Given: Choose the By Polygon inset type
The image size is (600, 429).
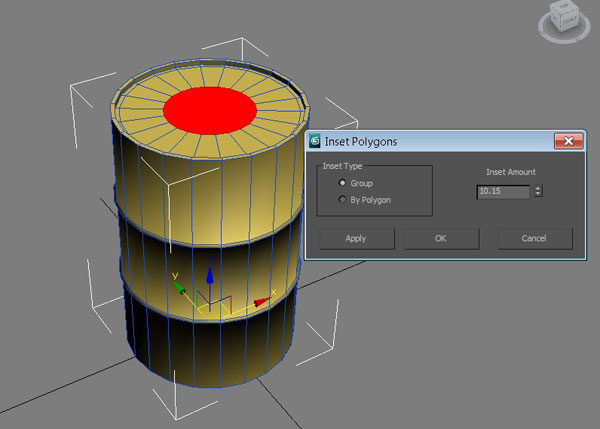Looking at the screenshot, I should pyautogui.click(x=344, y=200).
